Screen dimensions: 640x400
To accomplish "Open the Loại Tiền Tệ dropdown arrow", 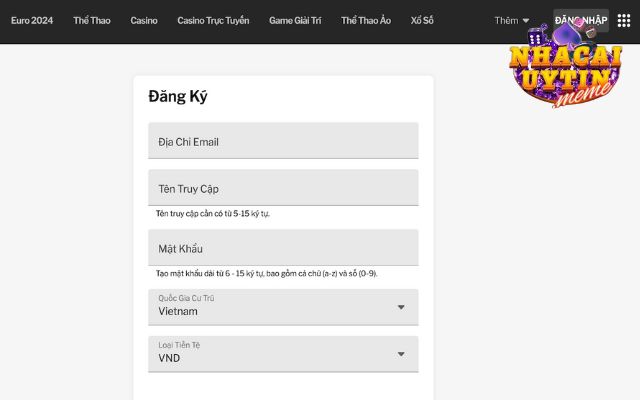I will coord(401,354).
